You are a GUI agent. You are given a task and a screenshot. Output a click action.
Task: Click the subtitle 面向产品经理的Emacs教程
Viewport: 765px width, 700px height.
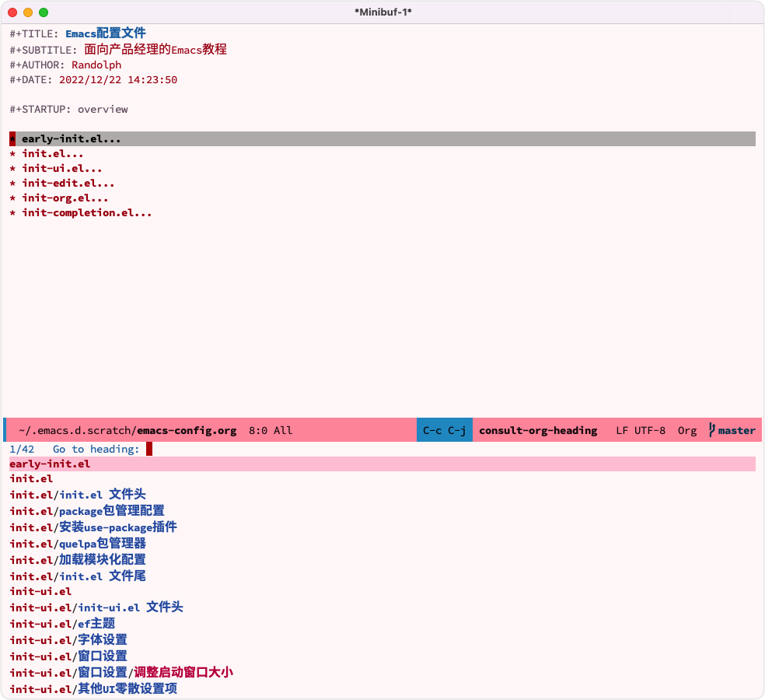[x=155, y=49]
